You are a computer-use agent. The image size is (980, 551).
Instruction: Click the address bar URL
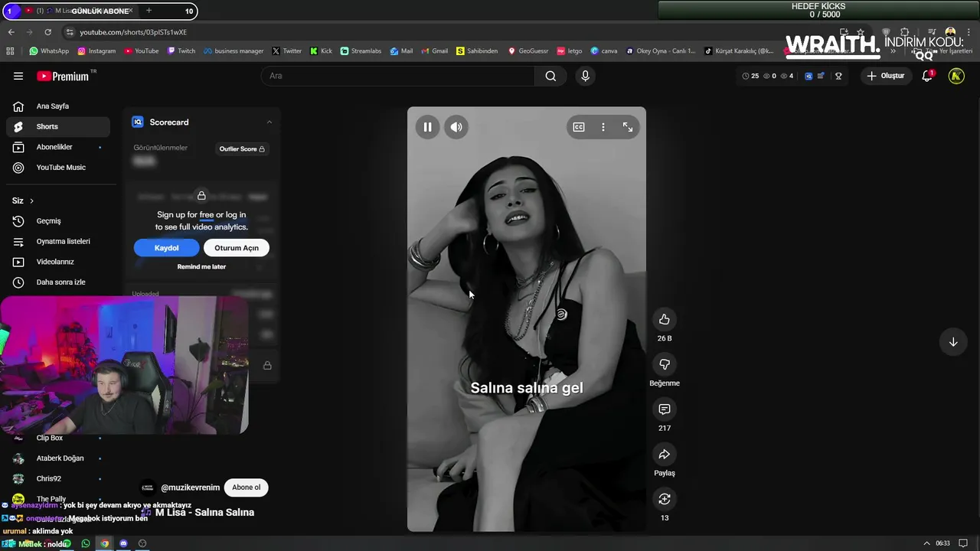[x=133, y=32]
